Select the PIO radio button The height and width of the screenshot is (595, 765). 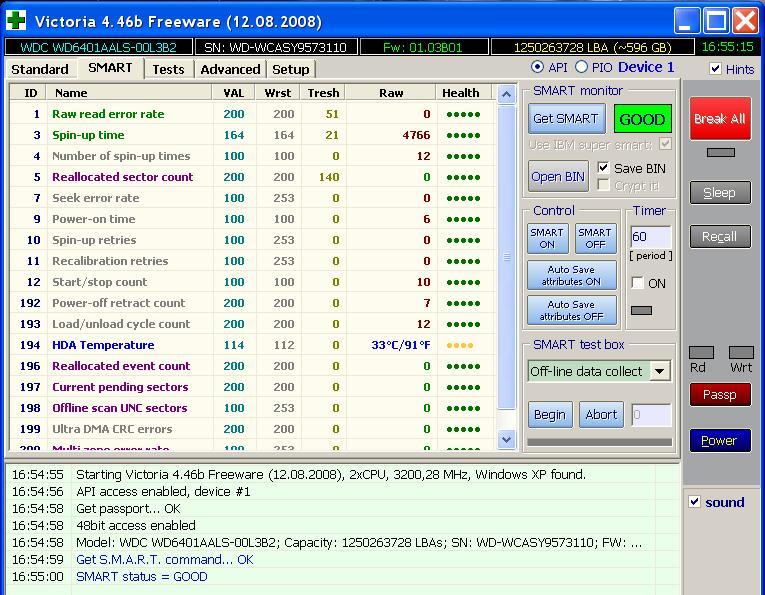(x=581, y=67)
